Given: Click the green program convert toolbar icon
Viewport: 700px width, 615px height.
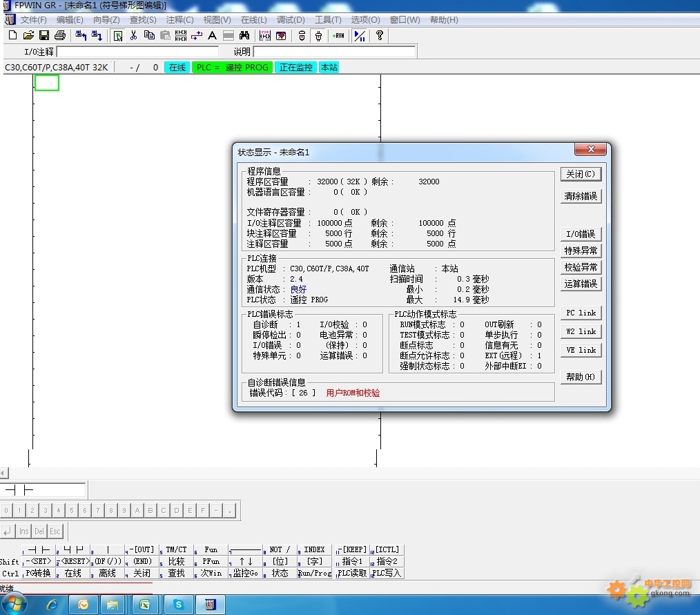Looking at the screenshot, I should pyautogui.click(x=118, y=36).
